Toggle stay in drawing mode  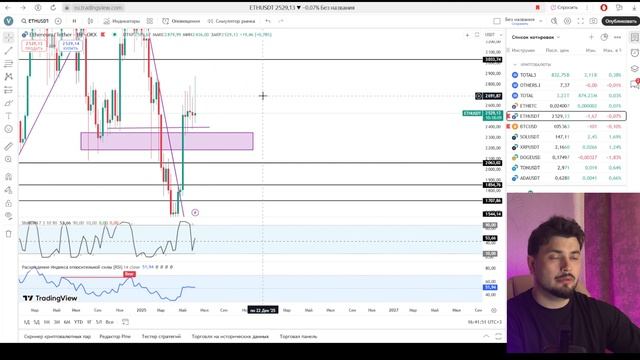point(9,190)
